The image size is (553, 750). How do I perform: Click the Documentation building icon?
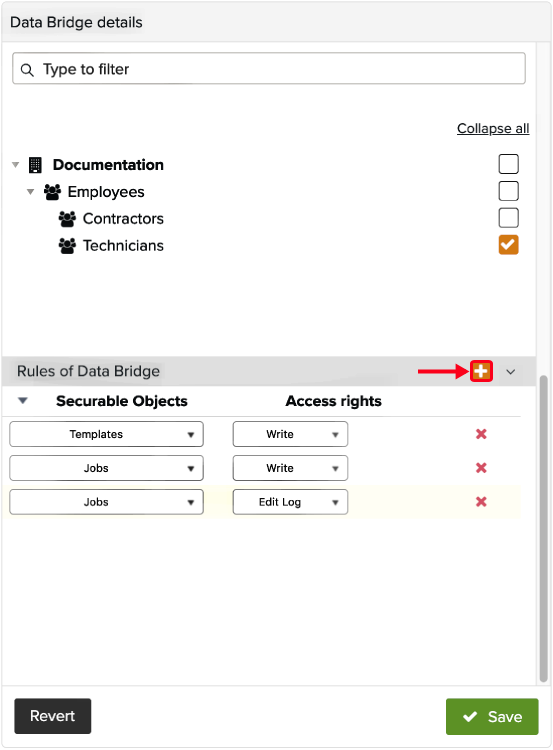[x=35, y=165]
